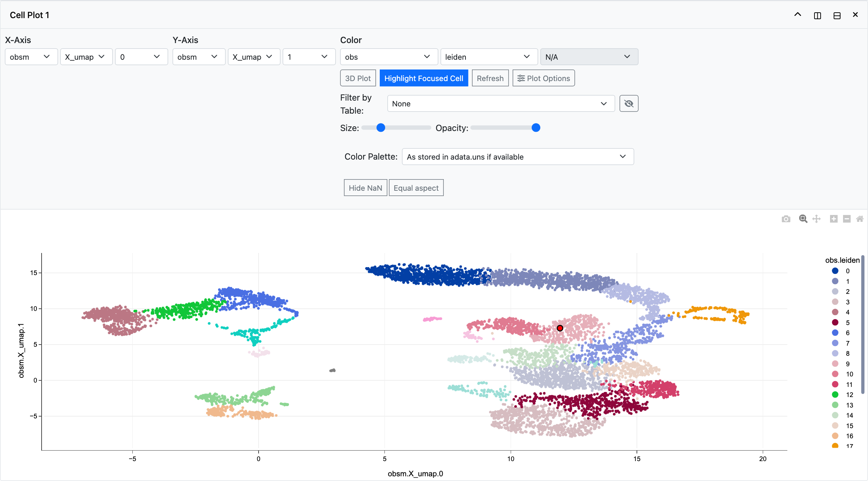868x481 pixels.
Task: Open Color leiden column dropdown
Action: coord(489,57)
